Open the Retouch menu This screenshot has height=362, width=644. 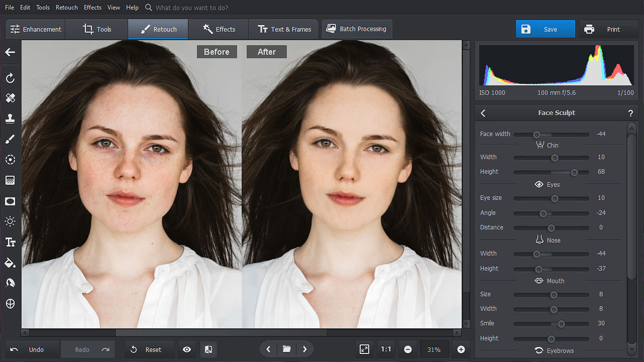tap(66, 7)
